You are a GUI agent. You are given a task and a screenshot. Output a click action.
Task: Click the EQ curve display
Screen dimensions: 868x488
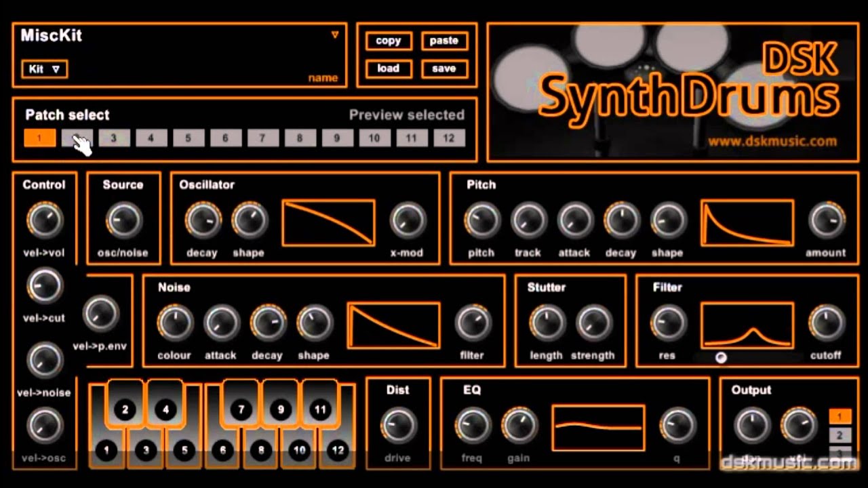599,428
